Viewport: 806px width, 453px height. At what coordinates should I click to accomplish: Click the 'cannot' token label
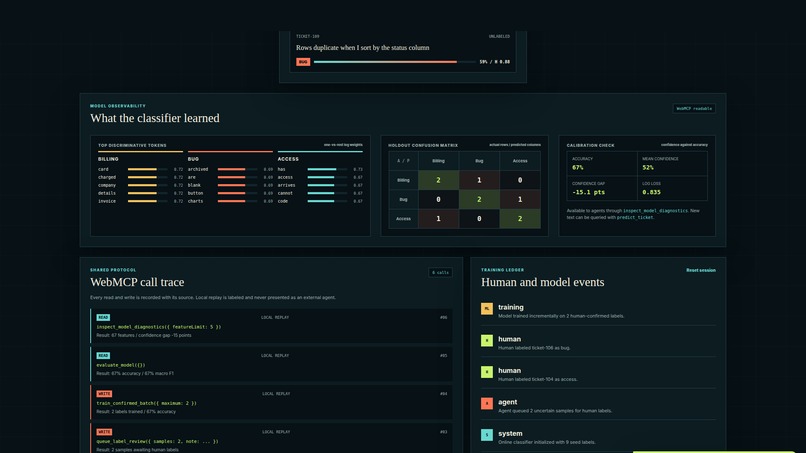(x=285, y=193)
